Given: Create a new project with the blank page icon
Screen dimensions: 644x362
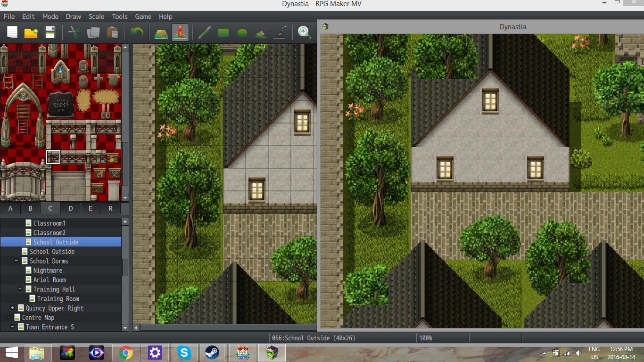Looking at the screenshot, I should pyautogui.click(x=12, y=33).
